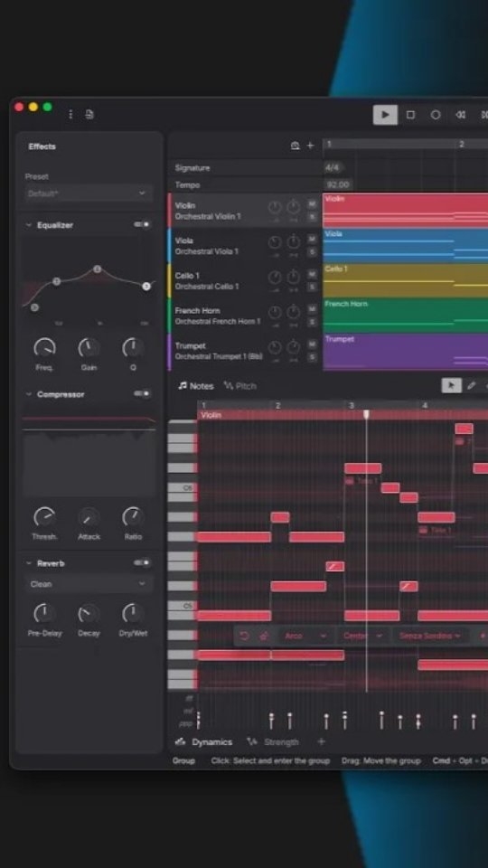Solo the Viola track
Viewport: 488px width, 868px height.
point(312,252)
